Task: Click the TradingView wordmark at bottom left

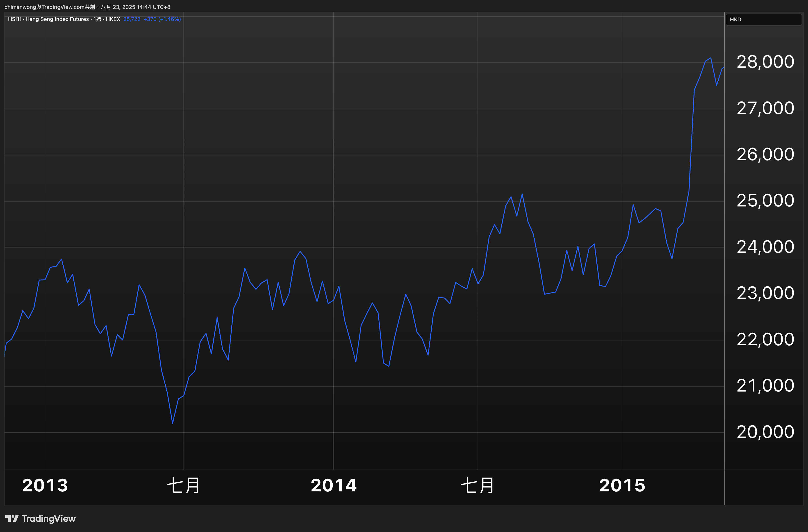Action: (49, 519)
